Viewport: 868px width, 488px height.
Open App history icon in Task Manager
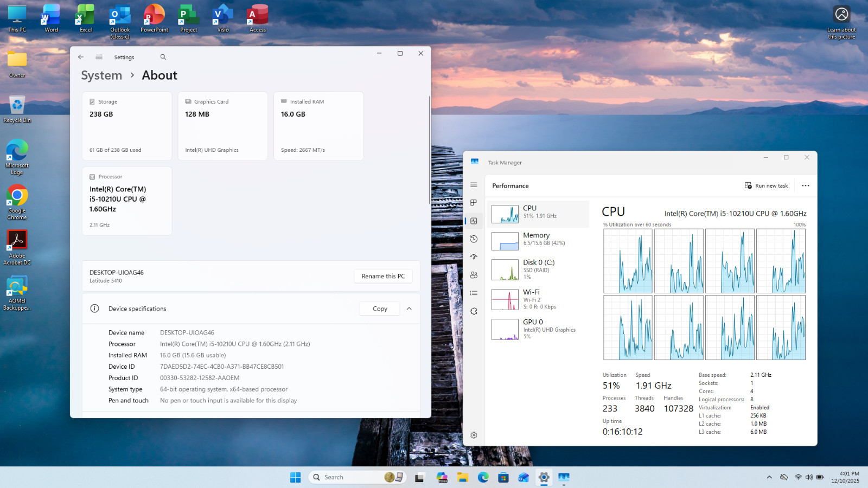(474, 239)
